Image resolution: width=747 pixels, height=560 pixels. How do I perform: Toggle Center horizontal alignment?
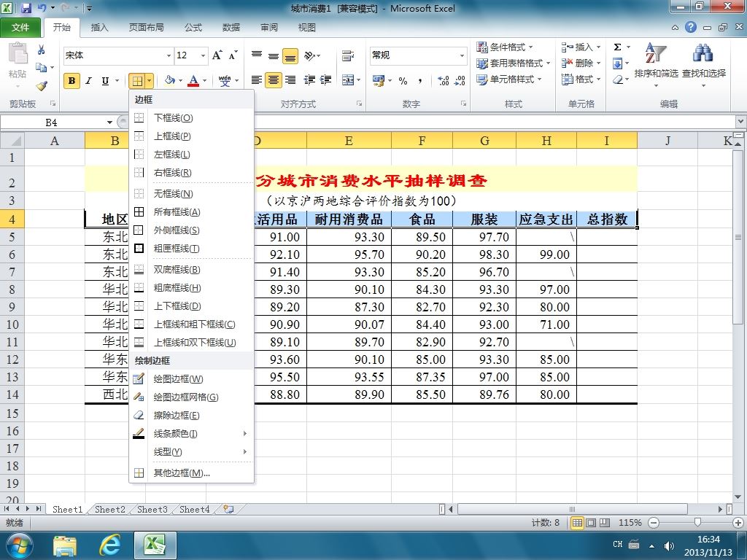pyautogui.click(x=274, y=80)
